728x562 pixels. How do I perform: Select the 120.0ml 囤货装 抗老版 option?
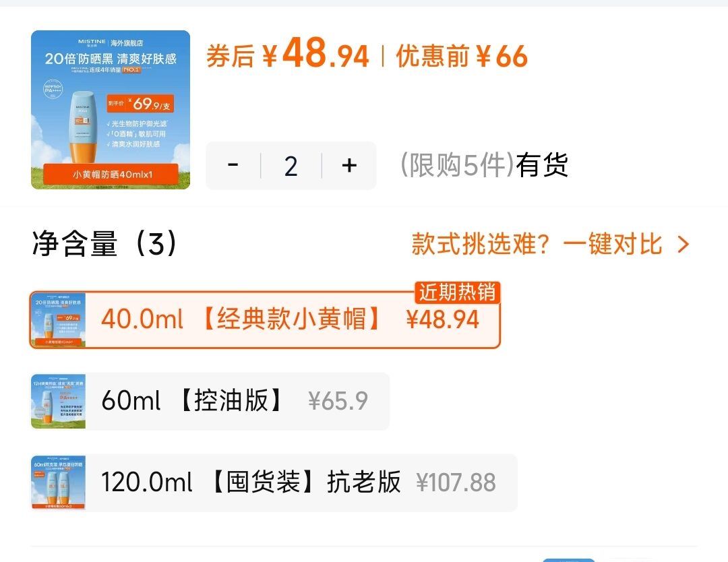click(274, 482)
